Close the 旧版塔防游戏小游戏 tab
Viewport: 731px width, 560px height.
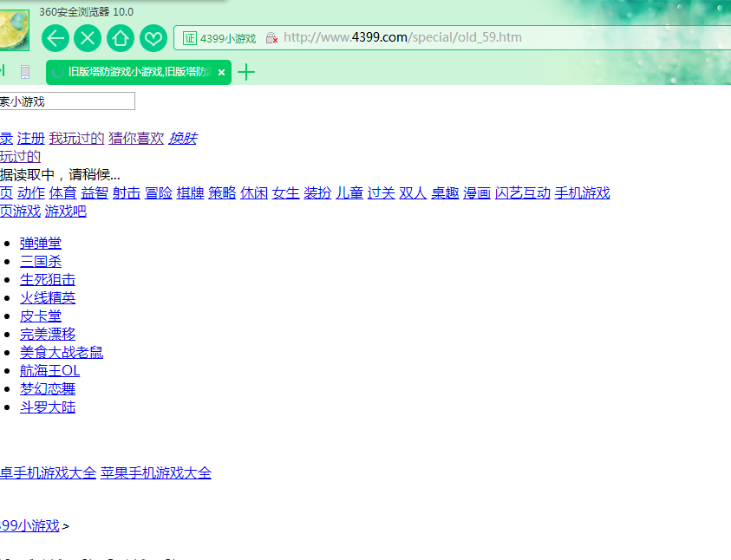click(221, 73)
